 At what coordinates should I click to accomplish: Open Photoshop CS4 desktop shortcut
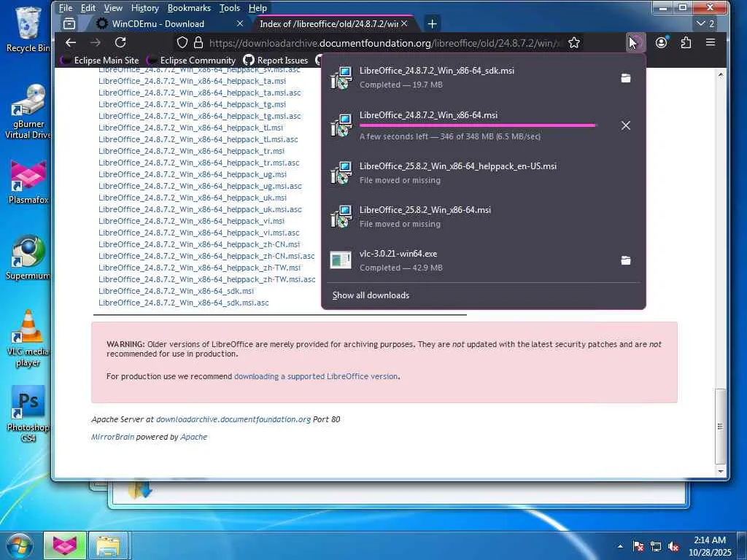click(x=28, y=414)
